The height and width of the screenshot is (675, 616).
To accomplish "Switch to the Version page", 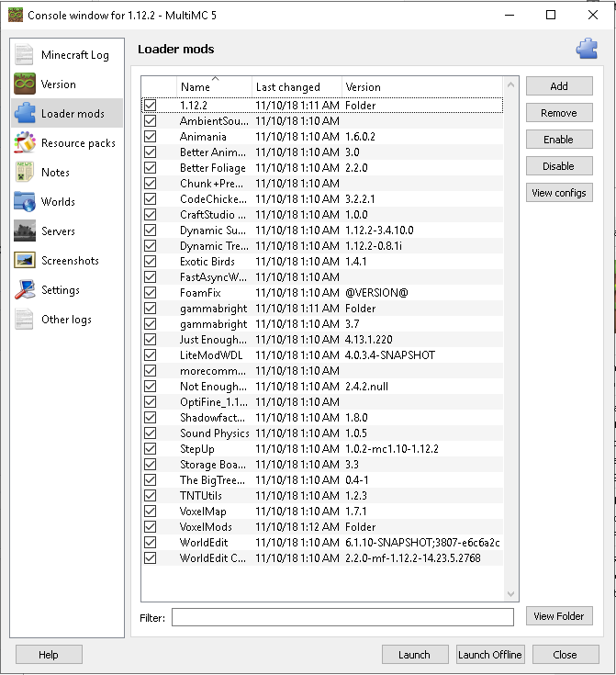I will (x=67, y=84).
